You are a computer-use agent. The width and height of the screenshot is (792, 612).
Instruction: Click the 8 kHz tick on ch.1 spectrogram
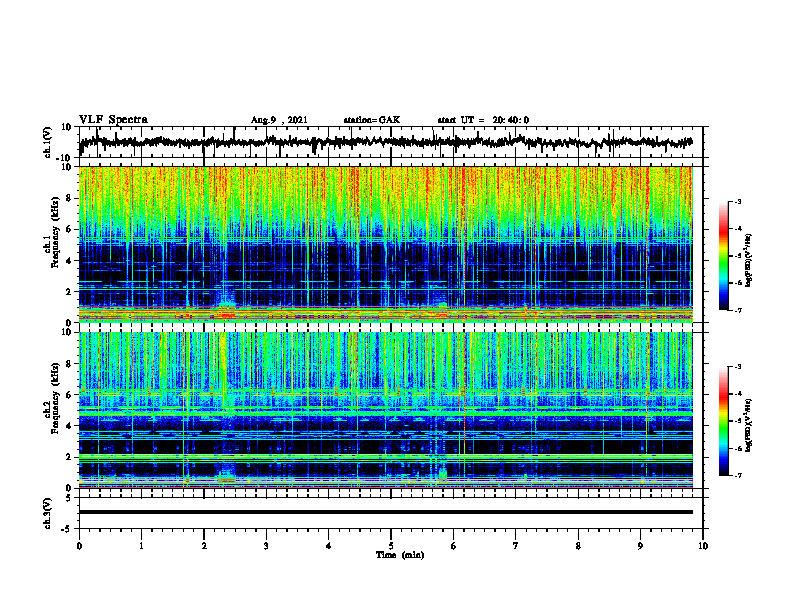(x=69, y=198)
